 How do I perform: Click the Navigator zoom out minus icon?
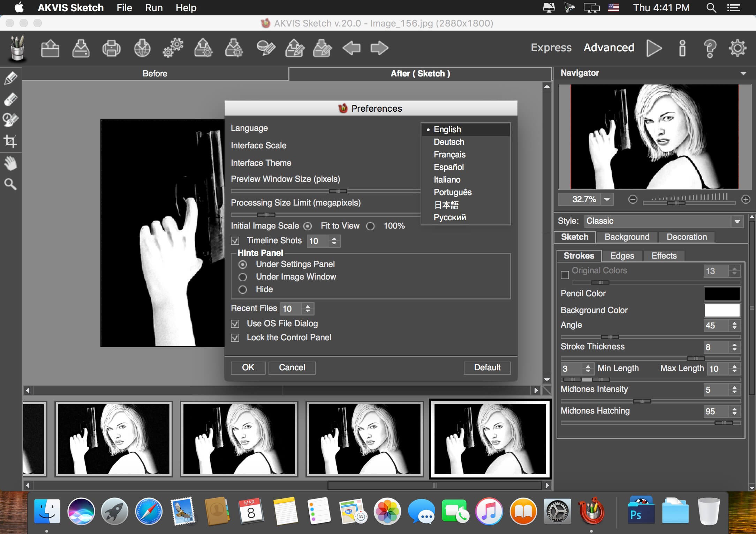click(x=633, y=199)
